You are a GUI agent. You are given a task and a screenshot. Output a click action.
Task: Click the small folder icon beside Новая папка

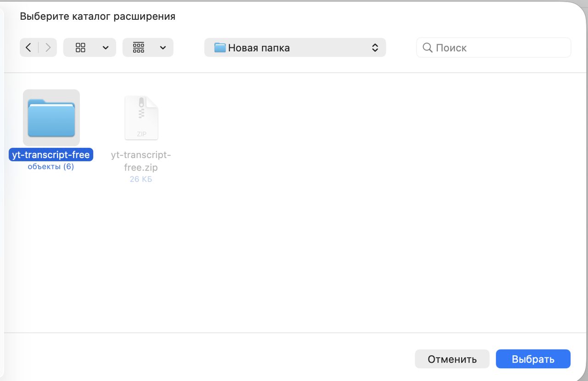tap(220, 47)
